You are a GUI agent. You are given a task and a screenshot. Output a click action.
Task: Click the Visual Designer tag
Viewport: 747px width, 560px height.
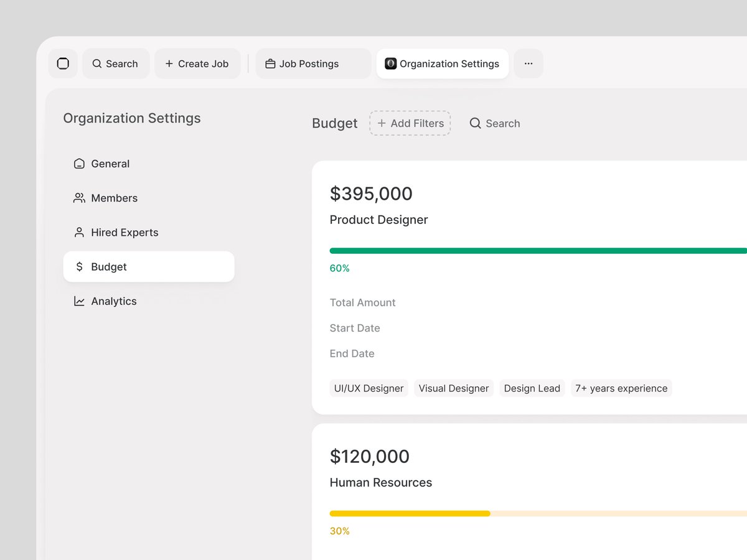454,388
